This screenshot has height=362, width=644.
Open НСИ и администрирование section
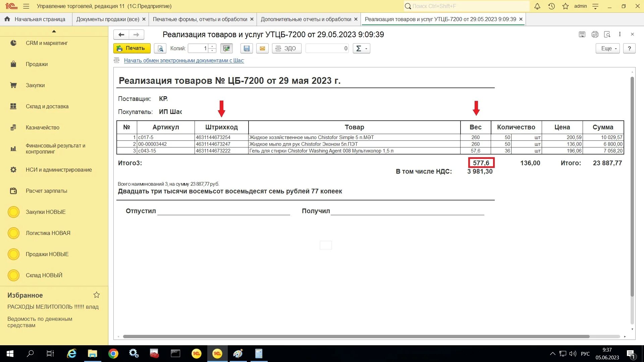[59, 170]
